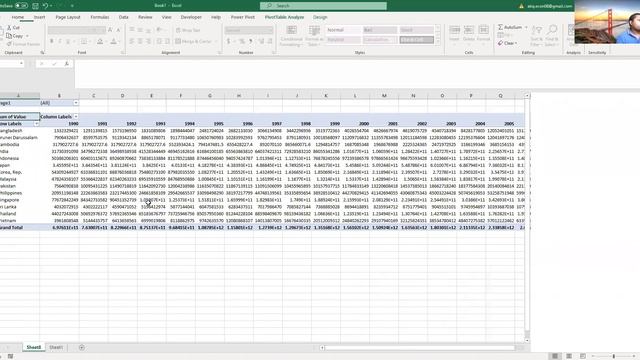
Task: Expand the Name Box dropdown
Action: click(21, 64)
